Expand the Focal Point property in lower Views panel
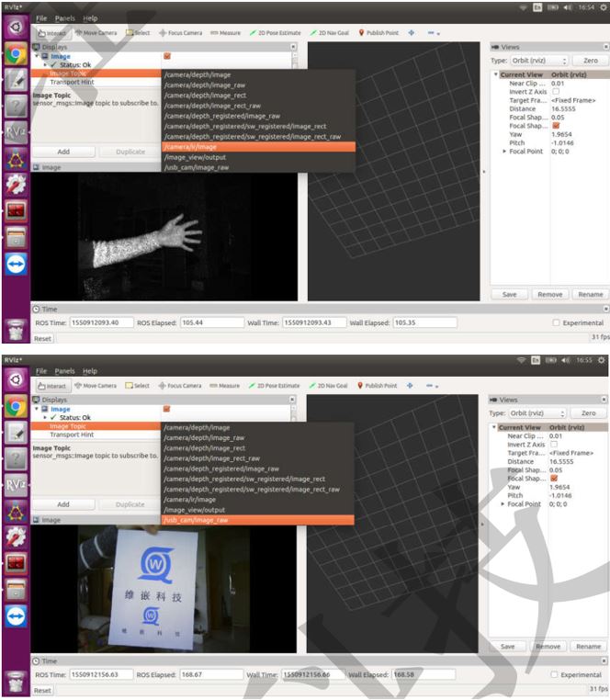 coord(503,503)
